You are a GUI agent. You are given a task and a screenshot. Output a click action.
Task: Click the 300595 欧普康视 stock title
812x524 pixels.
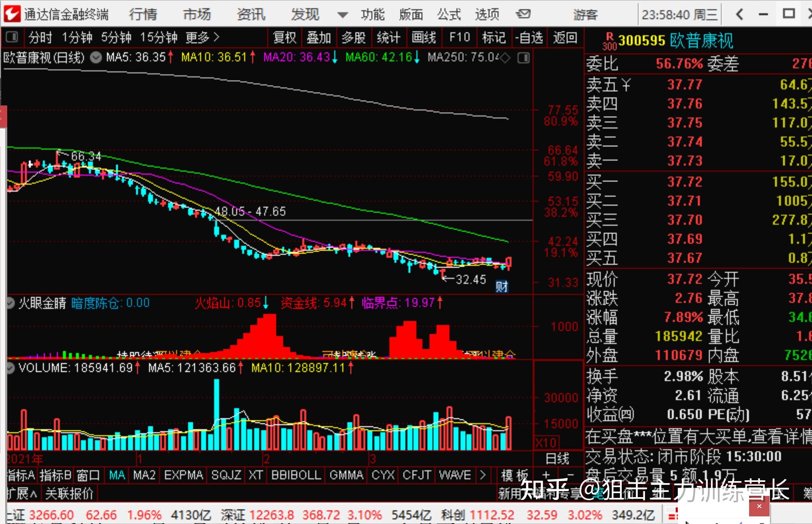click(675, 40)
